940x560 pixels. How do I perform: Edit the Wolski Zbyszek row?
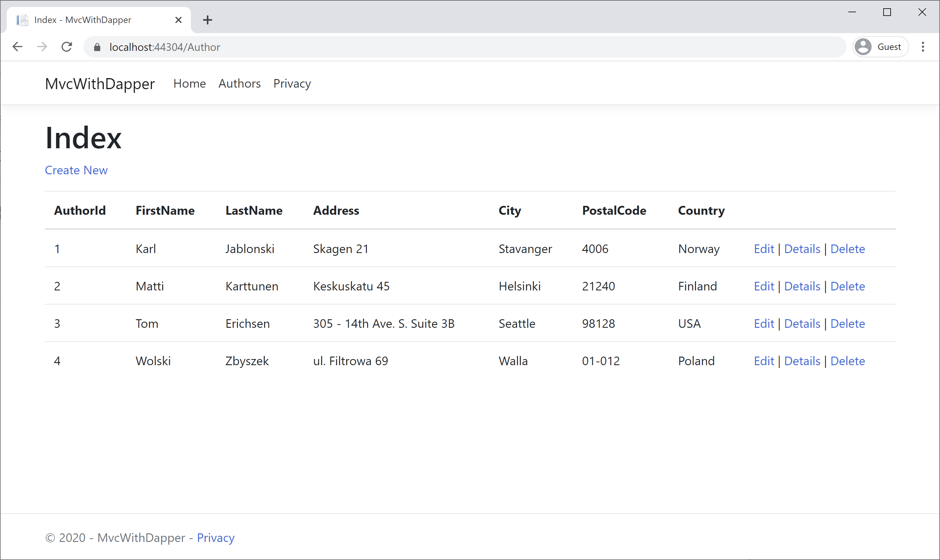click(x=764, y=361)
